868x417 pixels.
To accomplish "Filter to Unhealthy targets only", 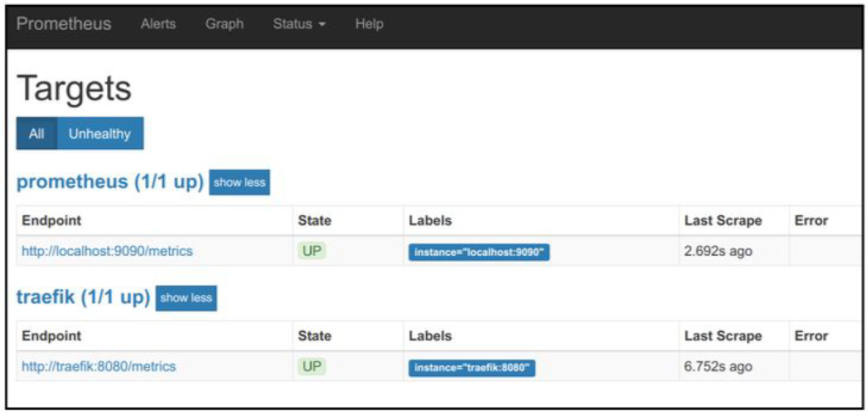I will (x=100, y=134).
